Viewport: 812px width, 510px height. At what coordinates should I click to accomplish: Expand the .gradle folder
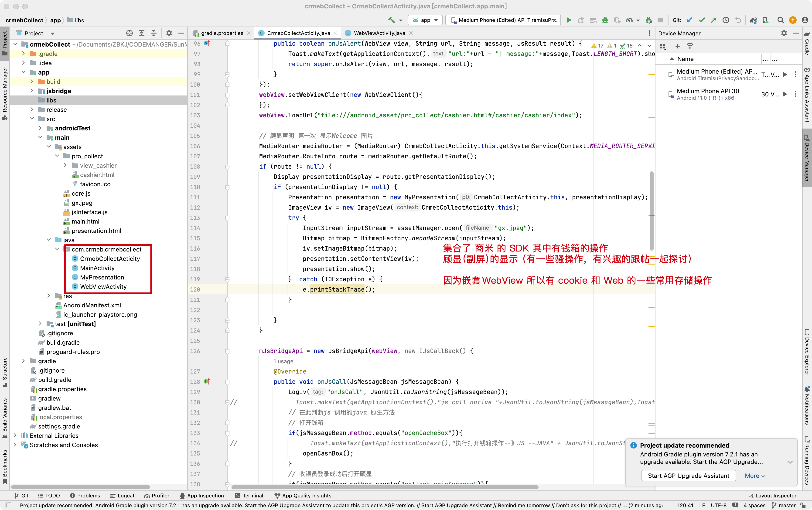click(x=23, y=54)
